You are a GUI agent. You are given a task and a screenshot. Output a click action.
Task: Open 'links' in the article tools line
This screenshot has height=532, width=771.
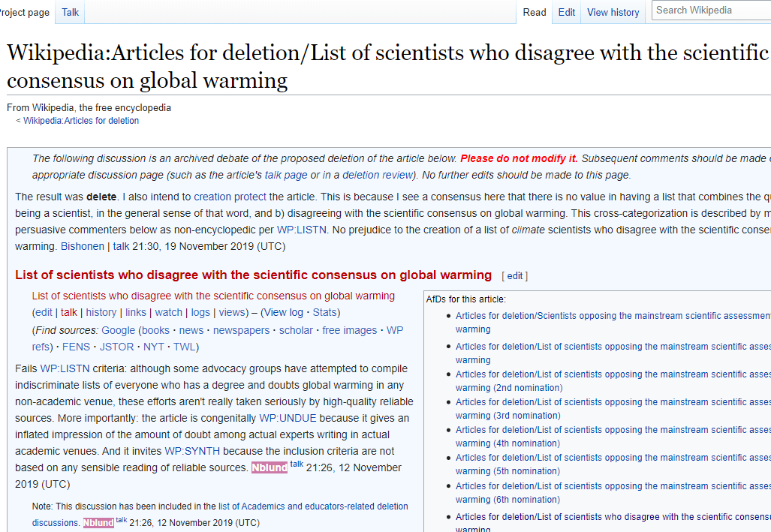click(136, 313)
